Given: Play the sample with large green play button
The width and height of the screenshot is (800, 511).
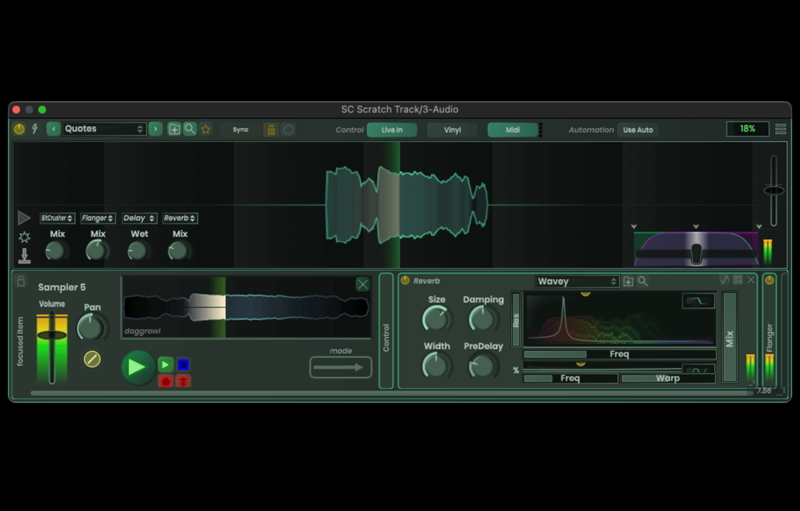Looking at the screenshot, I should coord(138,367).
